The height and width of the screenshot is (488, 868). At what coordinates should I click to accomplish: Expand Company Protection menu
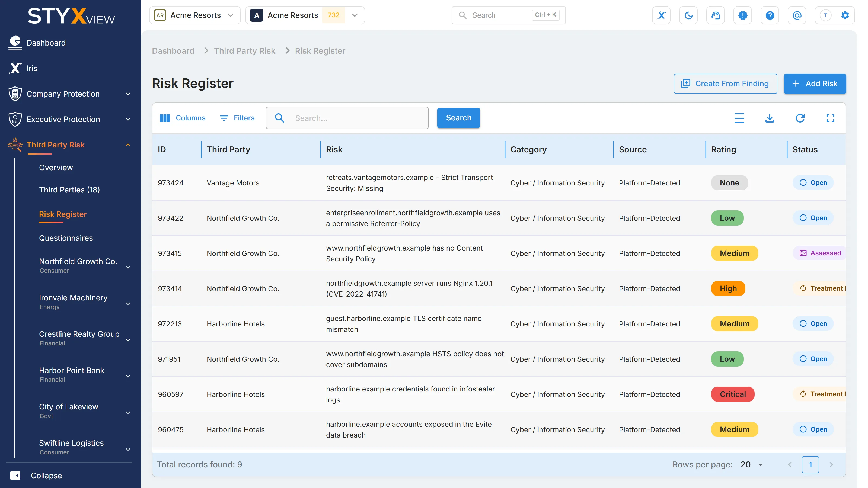point(128,94)
